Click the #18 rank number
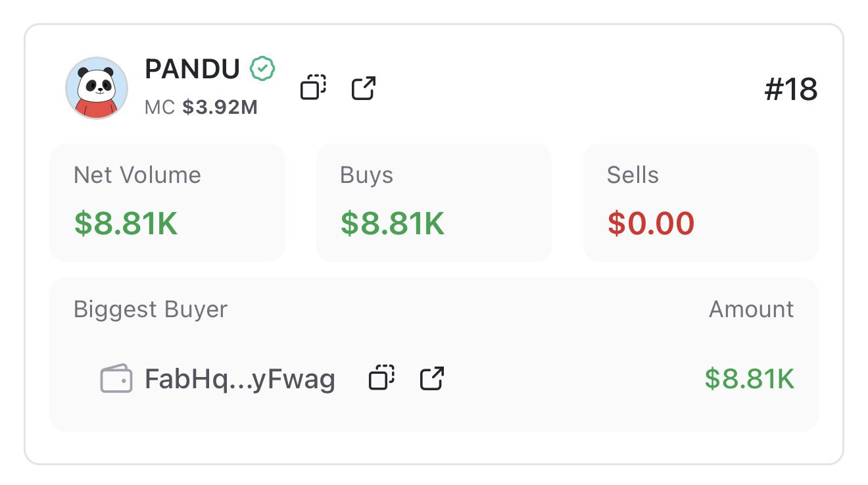Image resolution: width=868 pixels, height=485 pixels. click(790, 89)
